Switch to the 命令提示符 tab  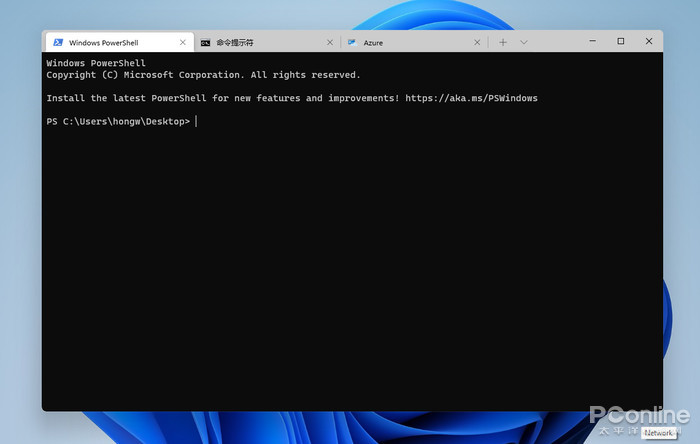pyautogui.click(x=267, y=42)
